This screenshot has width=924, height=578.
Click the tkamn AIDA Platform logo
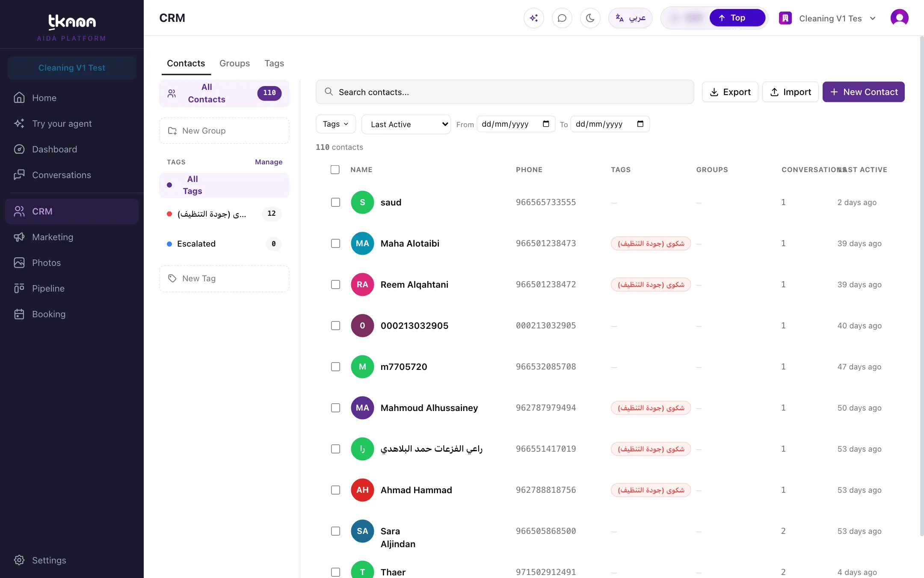pyautogui.click(x=72, y=27)
